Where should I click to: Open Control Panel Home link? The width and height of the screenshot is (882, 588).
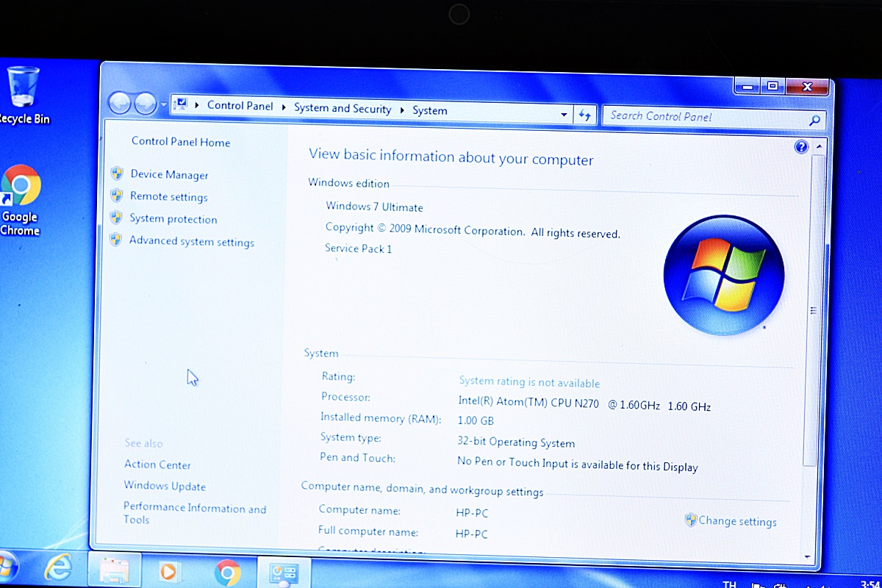(181, 143)
